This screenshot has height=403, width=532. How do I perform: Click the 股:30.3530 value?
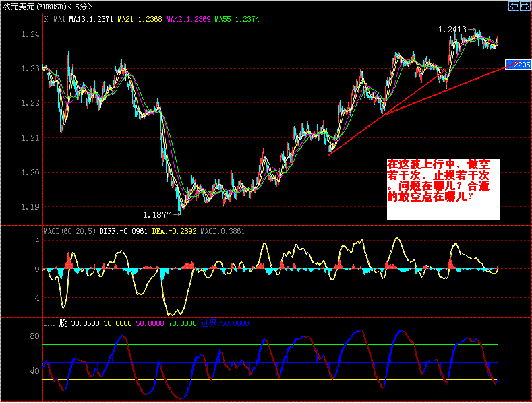click(80, 323)
